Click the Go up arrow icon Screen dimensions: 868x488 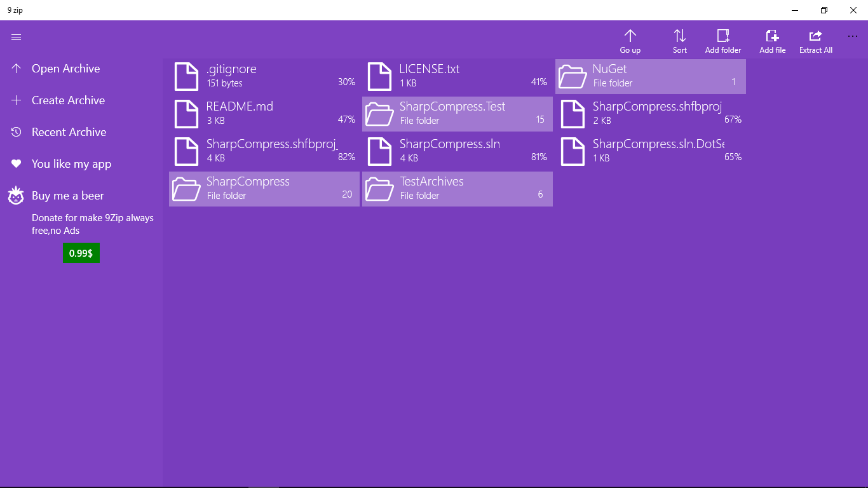630,36
